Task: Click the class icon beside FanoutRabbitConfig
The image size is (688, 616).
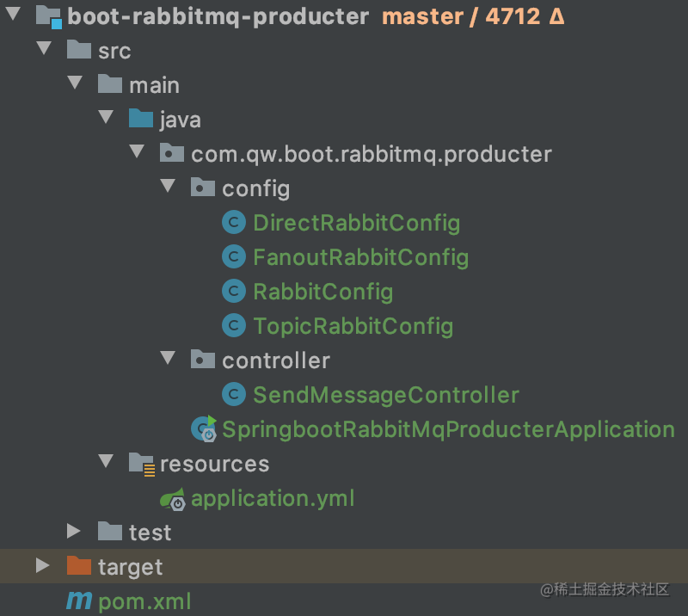Action: [x=233, y=257]
